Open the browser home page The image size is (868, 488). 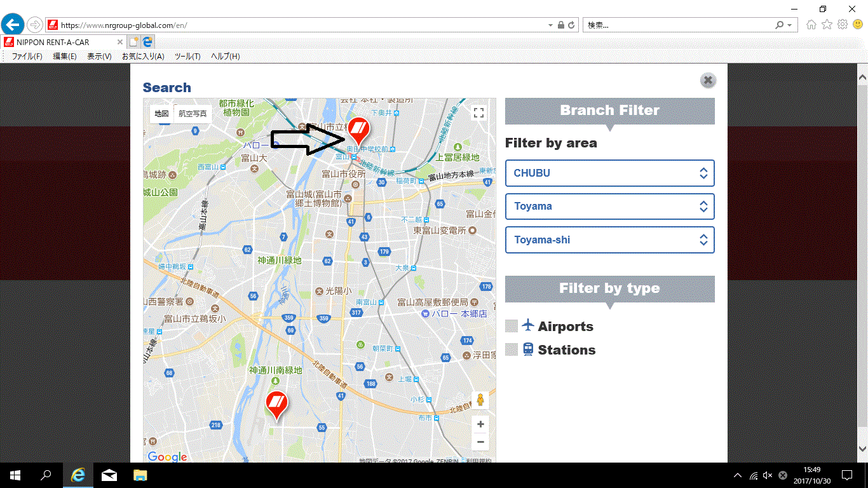pos(811,25)
